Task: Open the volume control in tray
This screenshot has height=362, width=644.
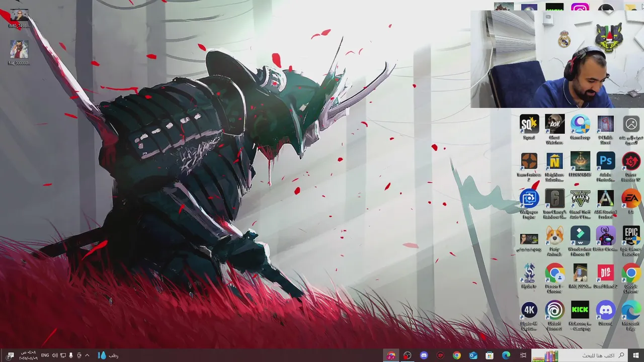Action: pos(55,355)
